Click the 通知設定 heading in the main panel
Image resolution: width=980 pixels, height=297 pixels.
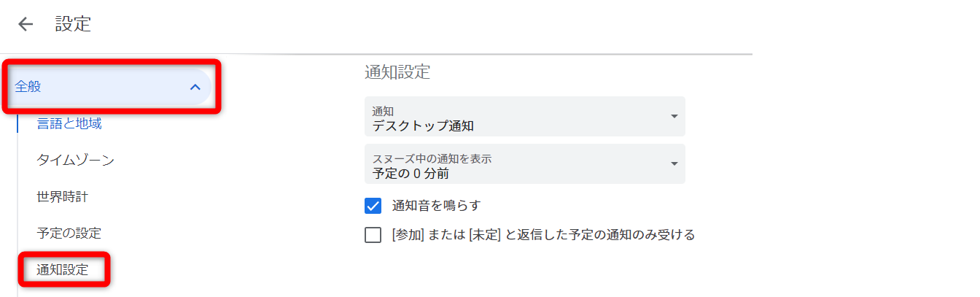point(397,72)
